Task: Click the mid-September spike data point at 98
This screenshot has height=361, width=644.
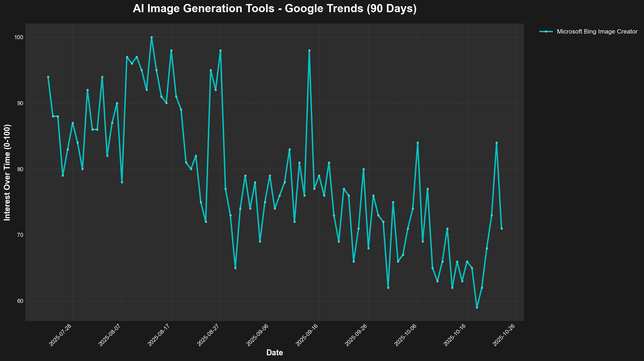Action: point(309,50)
